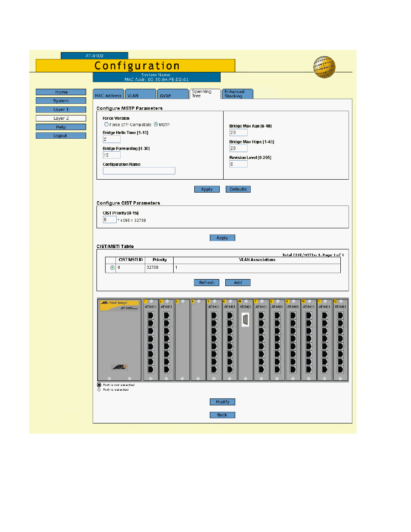Go to Home in the sidebar
This screenshot has width=411, height=532.
[x=61, y=92]
